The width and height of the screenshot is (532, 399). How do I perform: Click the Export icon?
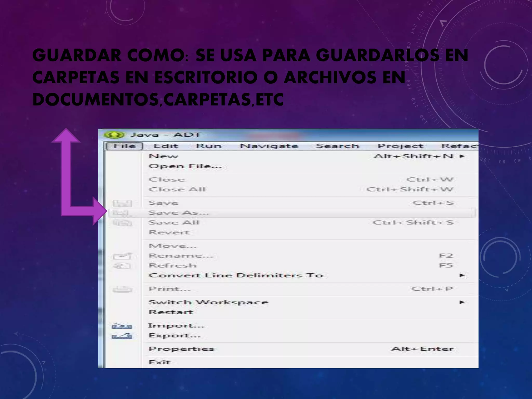(122, 336)
